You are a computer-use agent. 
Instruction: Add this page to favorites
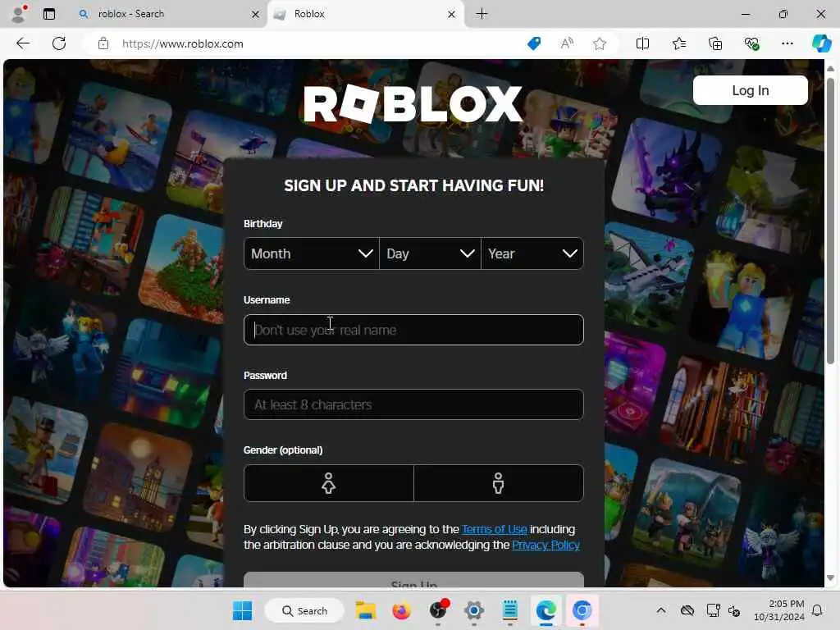click(600, 43)
